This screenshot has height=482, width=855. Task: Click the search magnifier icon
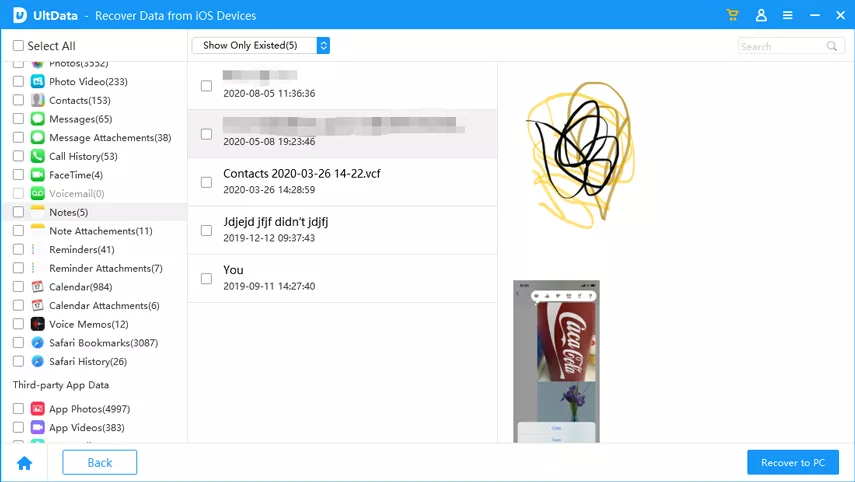tap(832, 46)
